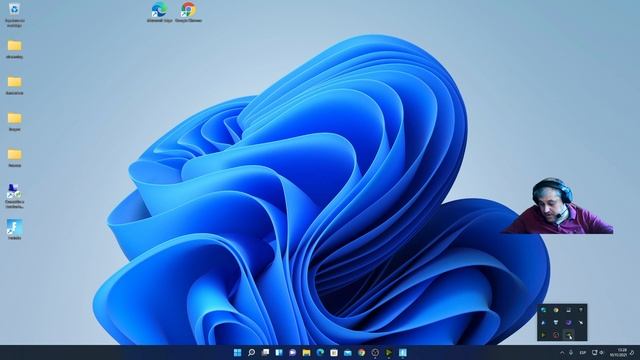
Task: Open the Mail app from taskbar
Action: point(348,352)
